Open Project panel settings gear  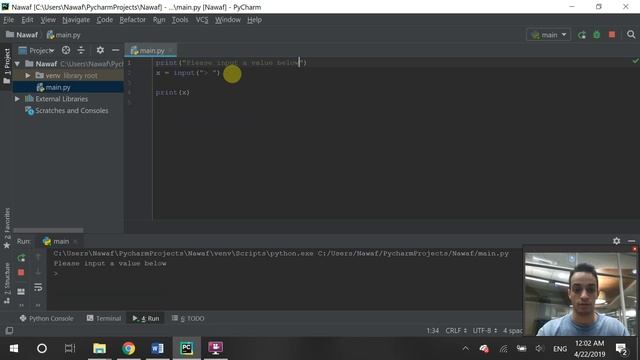pos(100,50)
